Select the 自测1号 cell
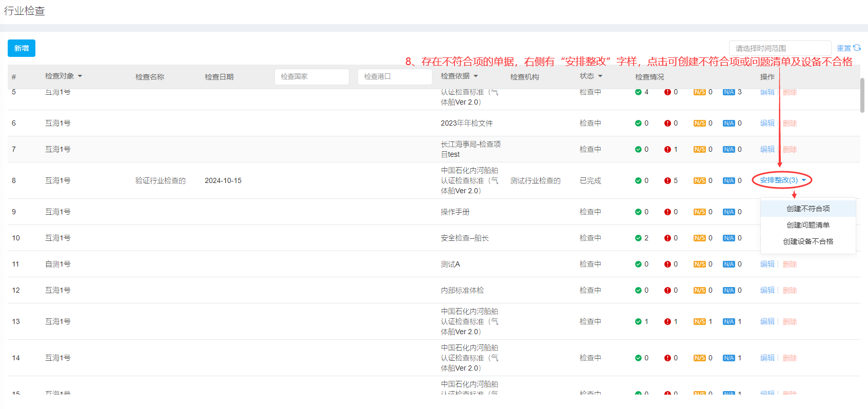868x409 pixels. 57,264
